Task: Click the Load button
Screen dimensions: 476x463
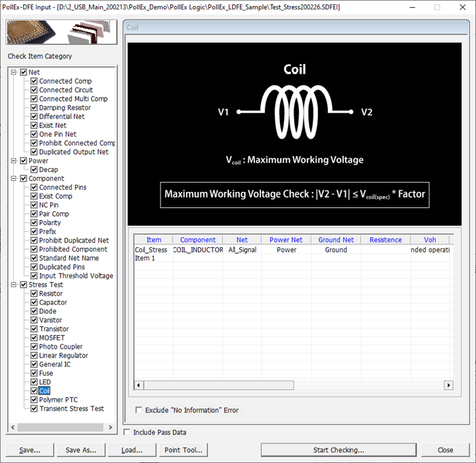Action: pyautogui.click(x=131, y=450)
